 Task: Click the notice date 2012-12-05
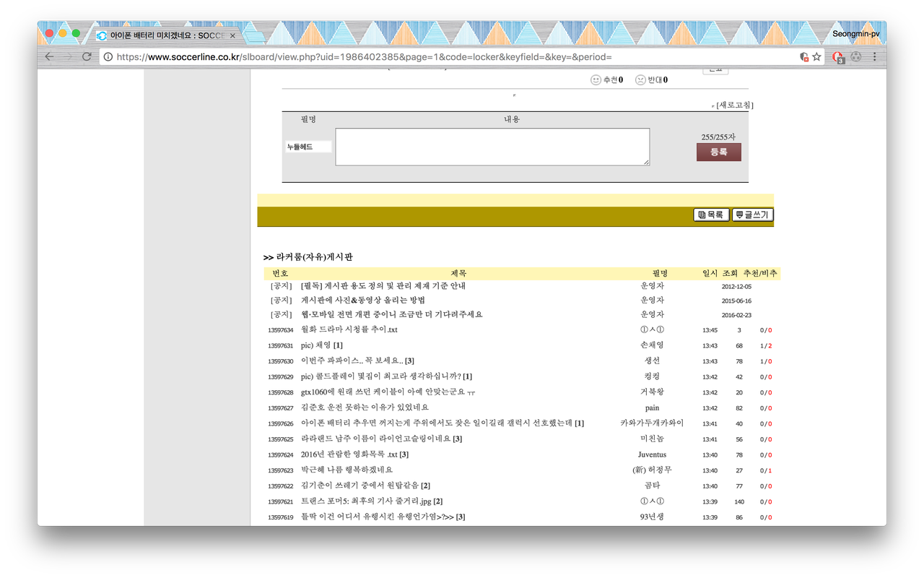[736, 287]
